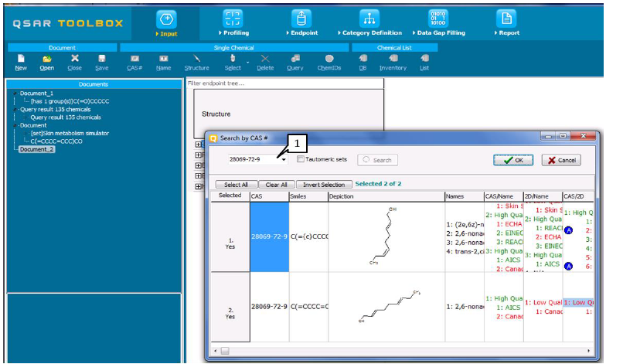Viewport: 623px width, 364px height.
Task: Sort by the CAS column header
Action: click(270, 196)
